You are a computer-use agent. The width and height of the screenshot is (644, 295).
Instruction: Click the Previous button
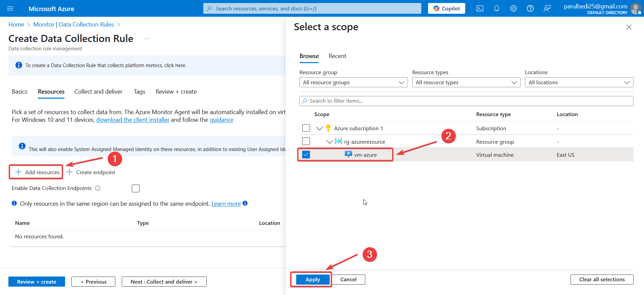pyautogui.click(x=93, y=282)
